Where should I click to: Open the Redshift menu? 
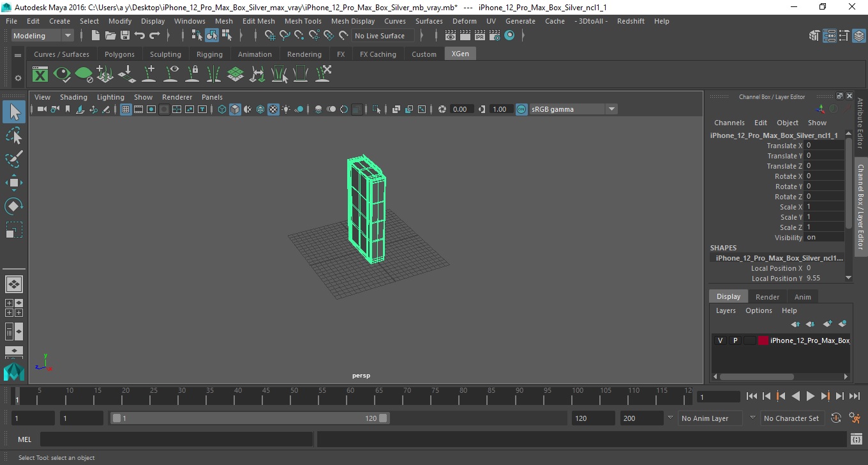point(631,21)
